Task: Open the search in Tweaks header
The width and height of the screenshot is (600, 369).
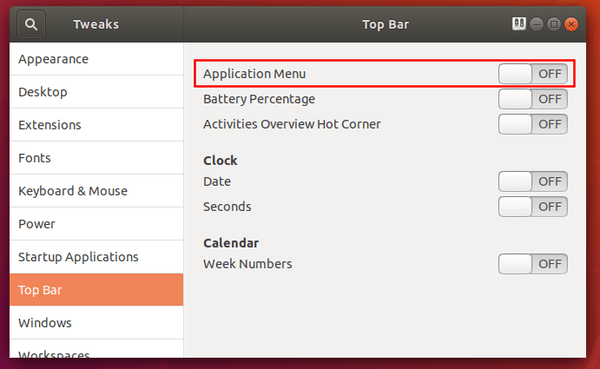Action: click(31, 24)
